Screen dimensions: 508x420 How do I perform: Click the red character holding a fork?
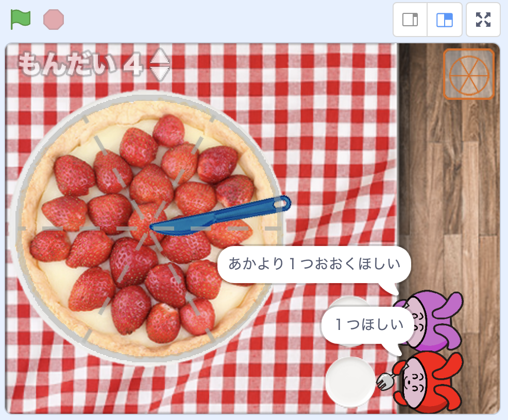[x=428, y=382]
